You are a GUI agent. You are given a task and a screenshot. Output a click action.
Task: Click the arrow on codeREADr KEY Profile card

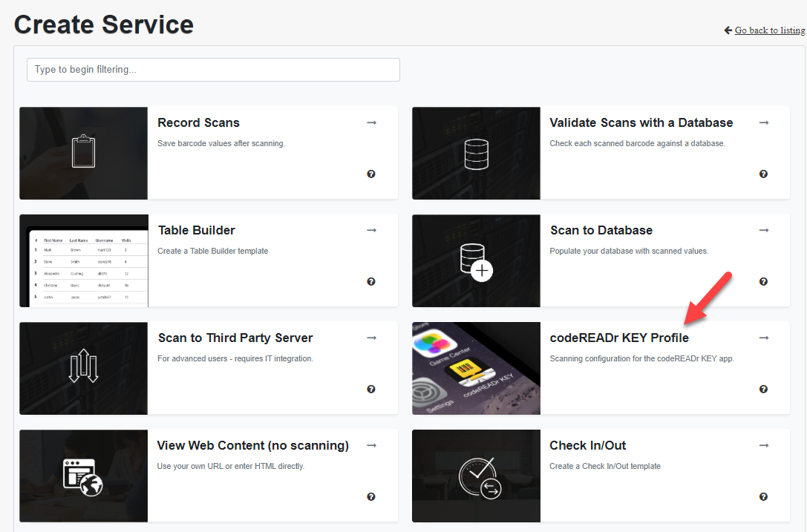pyautogui.click(x=764, y=338)
